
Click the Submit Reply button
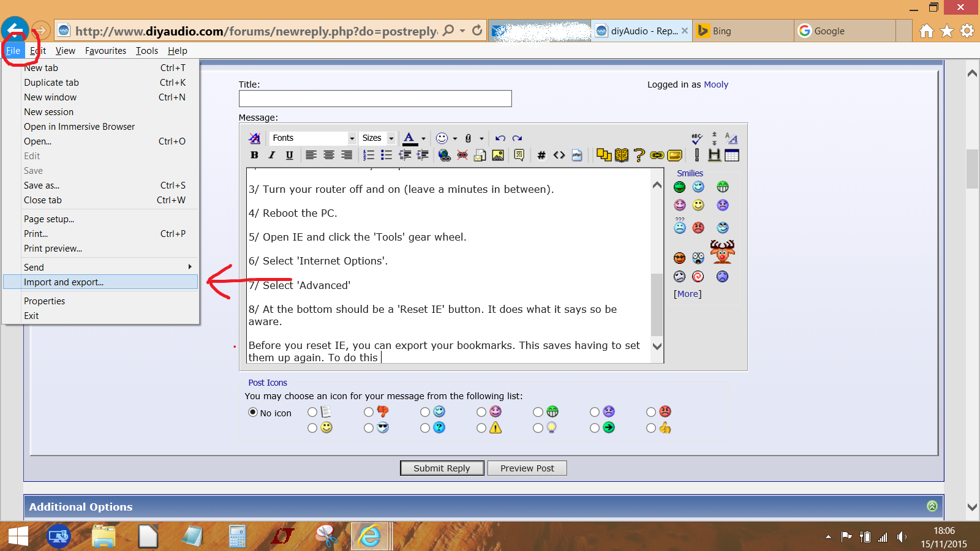pos(442,468)
